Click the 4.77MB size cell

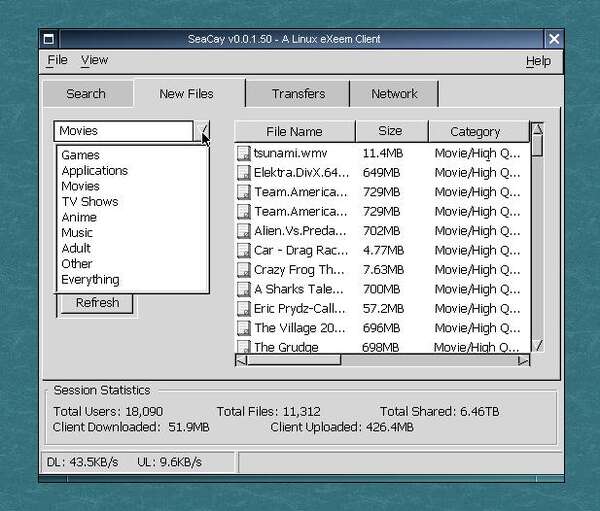tap(383, 250)
